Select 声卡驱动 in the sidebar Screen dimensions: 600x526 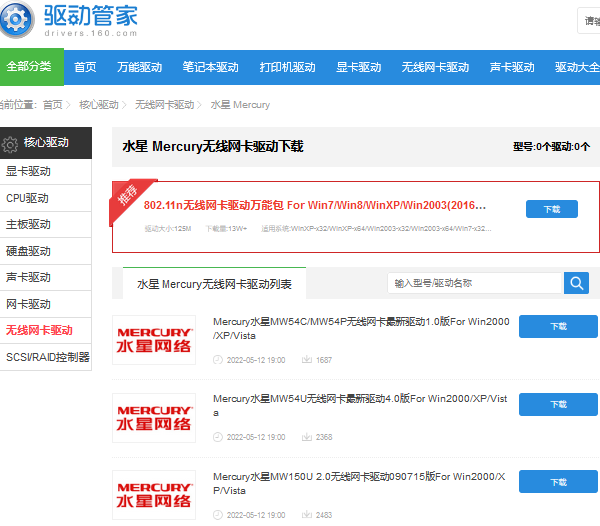(28, 277)
